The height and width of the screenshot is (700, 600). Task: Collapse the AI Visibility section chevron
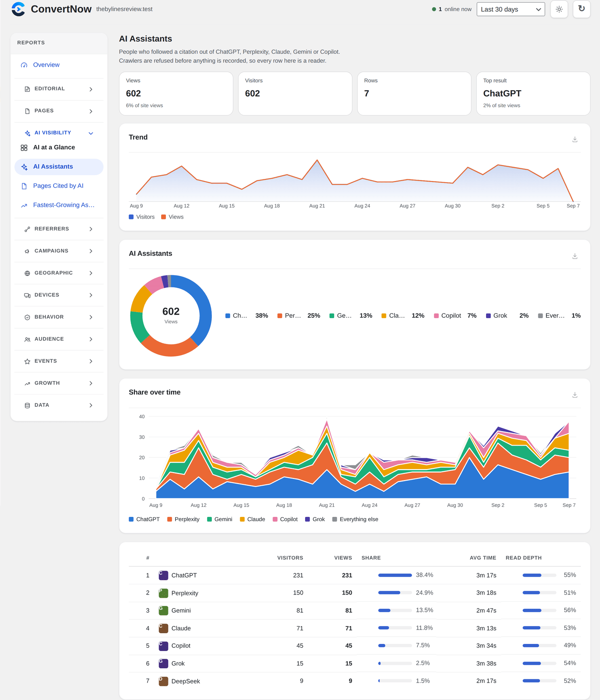[x=91, y=133]
